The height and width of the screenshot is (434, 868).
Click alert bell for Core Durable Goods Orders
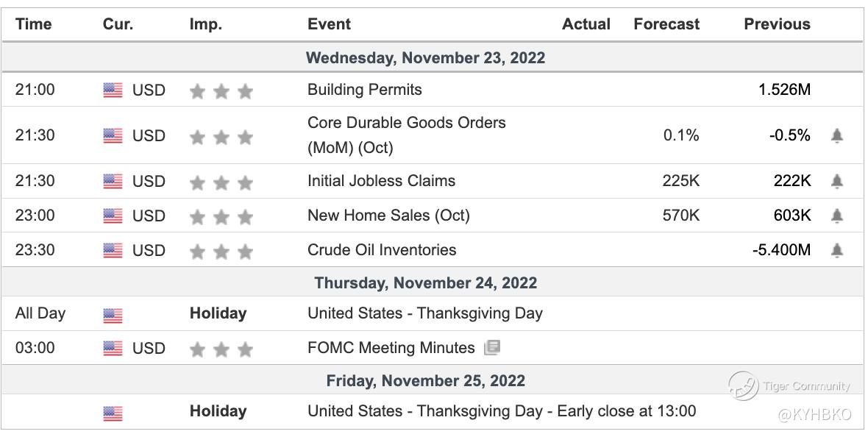[837, 136]
